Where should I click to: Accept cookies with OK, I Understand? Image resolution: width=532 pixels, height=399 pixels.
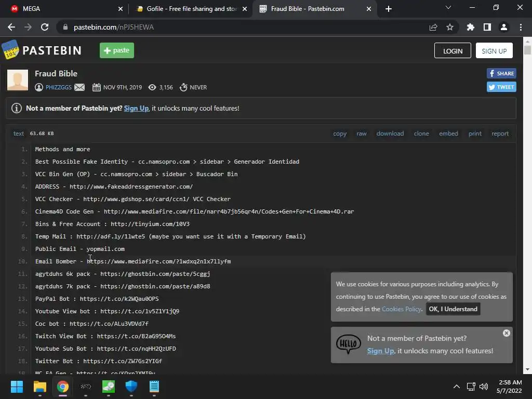453,309
